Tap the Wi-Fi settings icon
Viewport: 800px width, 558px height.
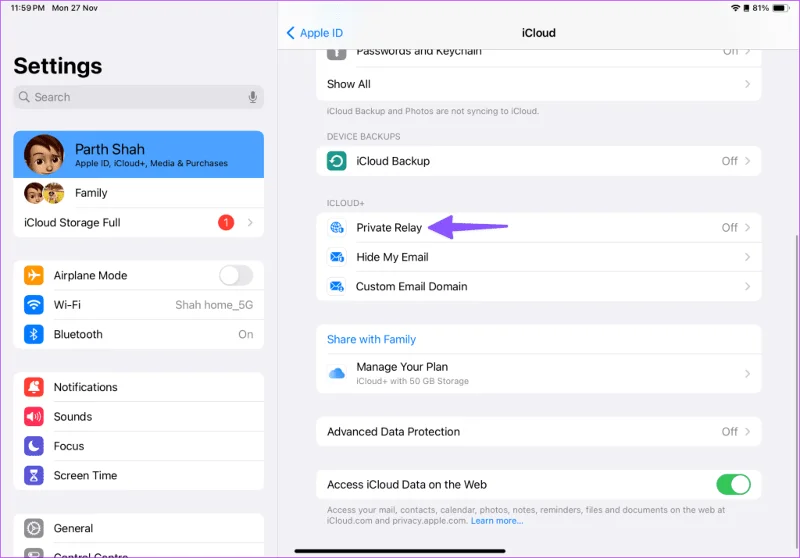(34, 305)
